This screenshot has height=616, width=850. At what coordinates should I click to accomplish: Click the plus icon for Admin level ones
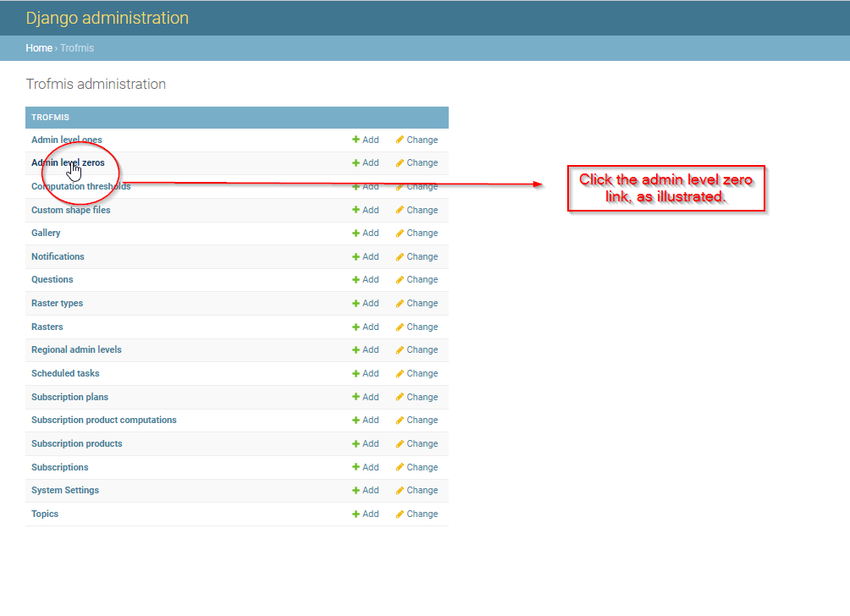coord(356,140)
